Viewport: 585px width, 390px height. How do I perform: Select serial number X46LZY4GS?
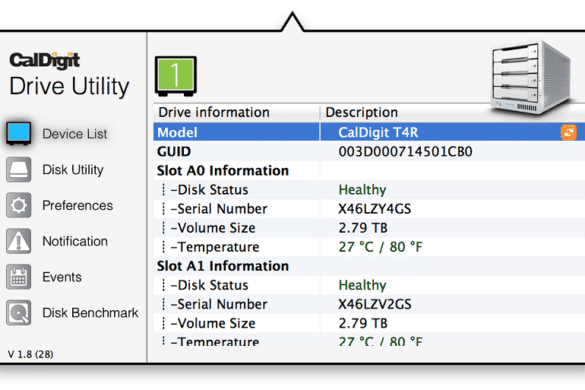375,209
